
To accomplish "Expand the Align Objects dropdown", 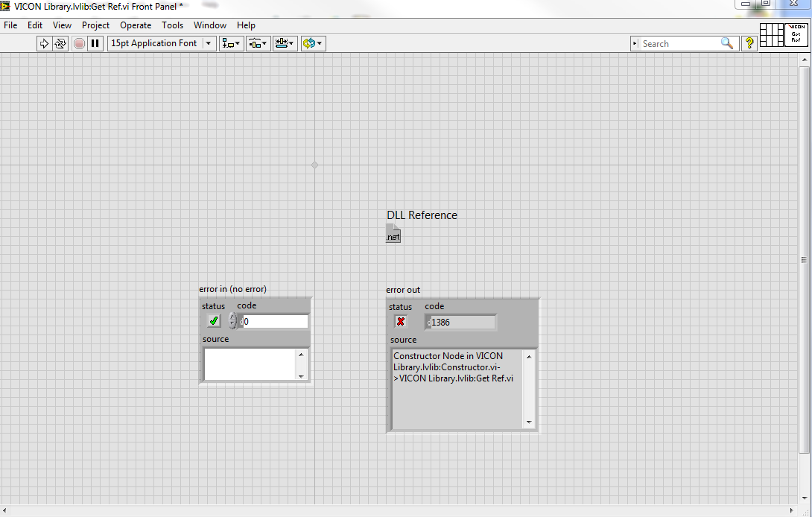I will [231, 43].
